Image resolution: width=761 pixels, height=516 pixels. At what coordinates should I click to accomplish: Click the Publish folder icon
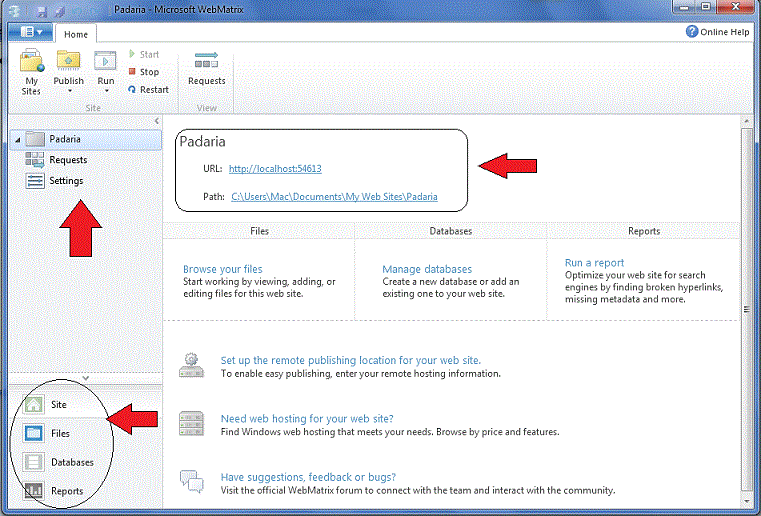coord(68,61)
